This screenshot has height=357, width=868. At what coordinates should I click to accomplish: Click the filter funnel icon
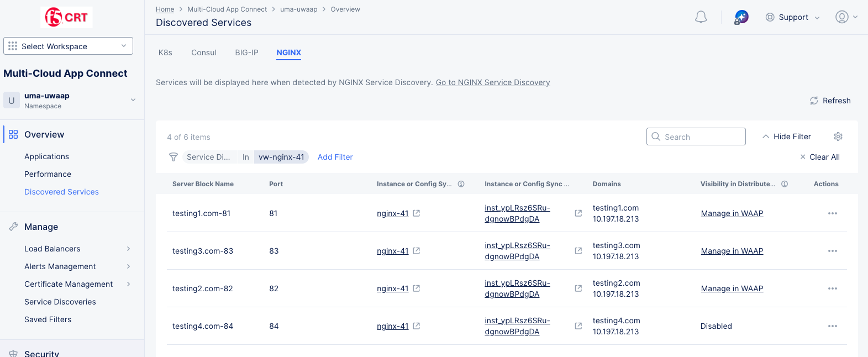(173, 157)
